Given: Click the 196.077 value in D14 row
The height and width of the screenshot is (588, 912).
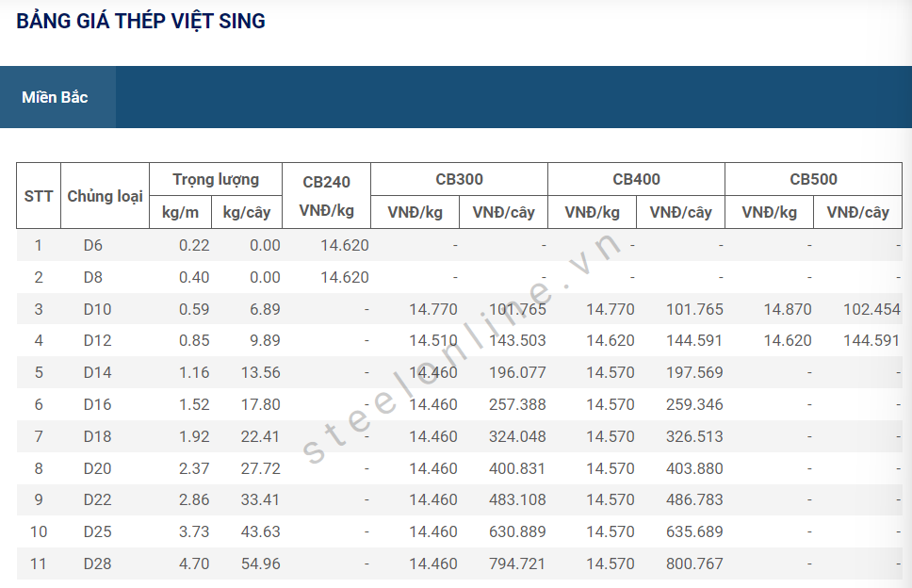Looking at the screenshot, I should [517, 373].
